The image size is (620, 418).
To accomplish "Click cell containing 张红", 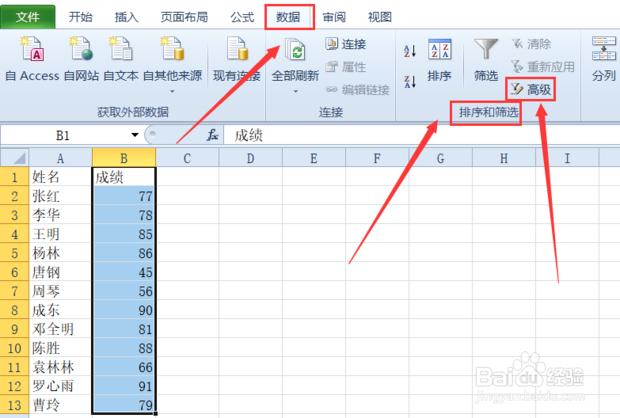I will [60, 196].
